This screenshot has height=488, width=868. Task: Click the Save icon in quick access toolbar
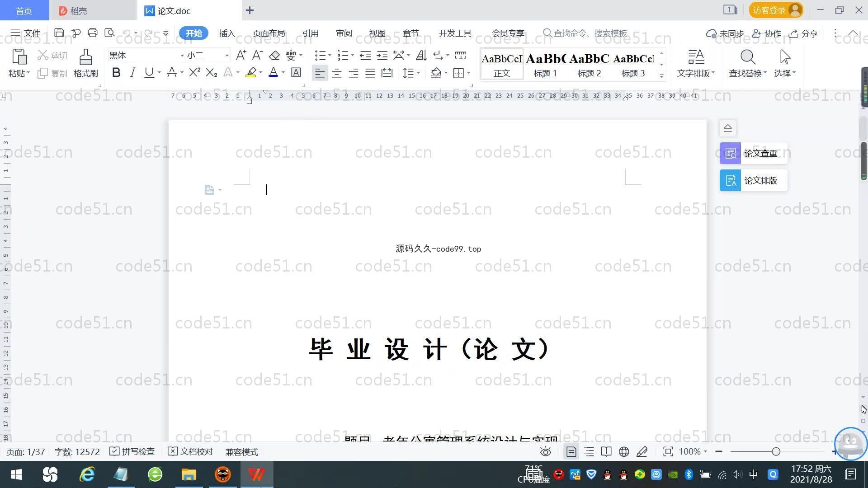[59, 33]
